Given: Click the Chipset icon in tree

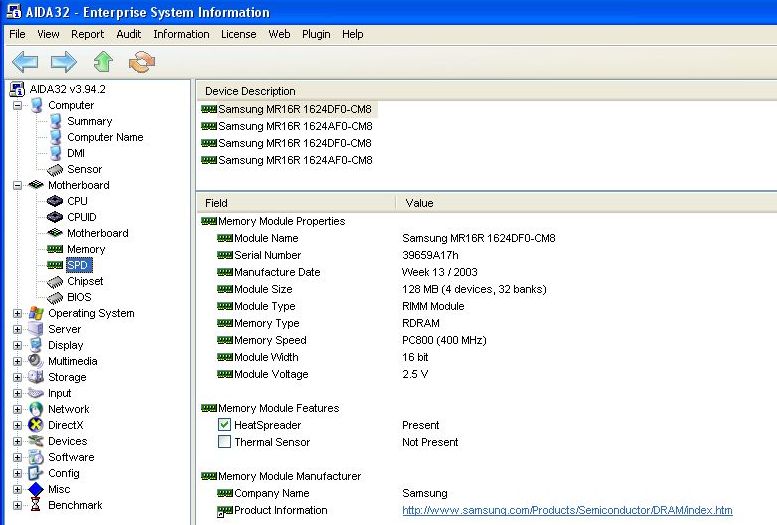Looking at the screenshot, I should pyautogui.click(x=55, y=282).
